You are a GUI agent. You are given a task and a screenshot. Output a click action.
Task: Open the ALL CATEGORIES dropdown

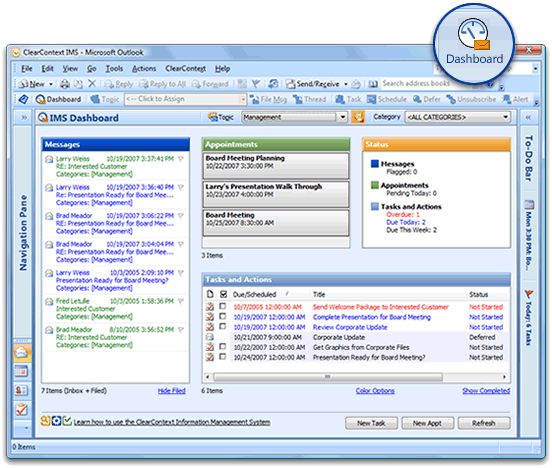506,117
